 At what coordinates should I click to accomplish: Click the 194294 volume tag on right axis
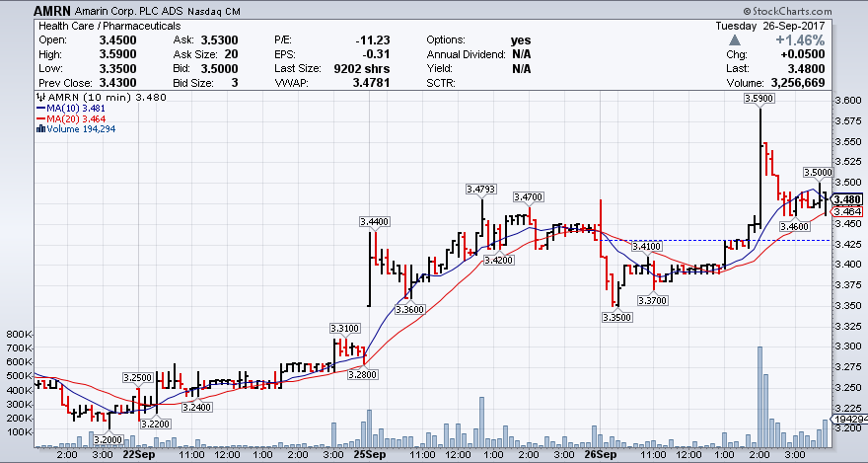pos(849,421)
